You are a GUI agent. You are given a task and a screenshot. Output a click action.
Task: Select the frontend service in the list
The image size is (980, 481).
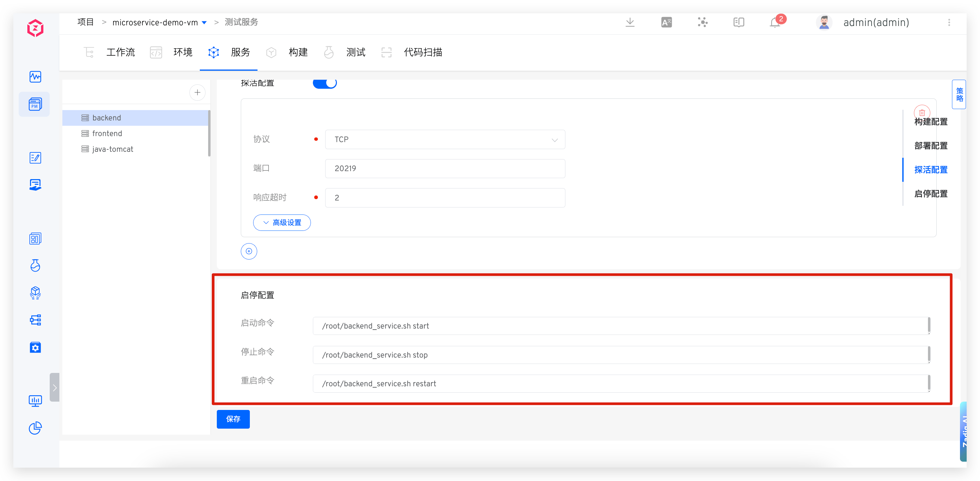pyautogui.click(x=107, y=133)
